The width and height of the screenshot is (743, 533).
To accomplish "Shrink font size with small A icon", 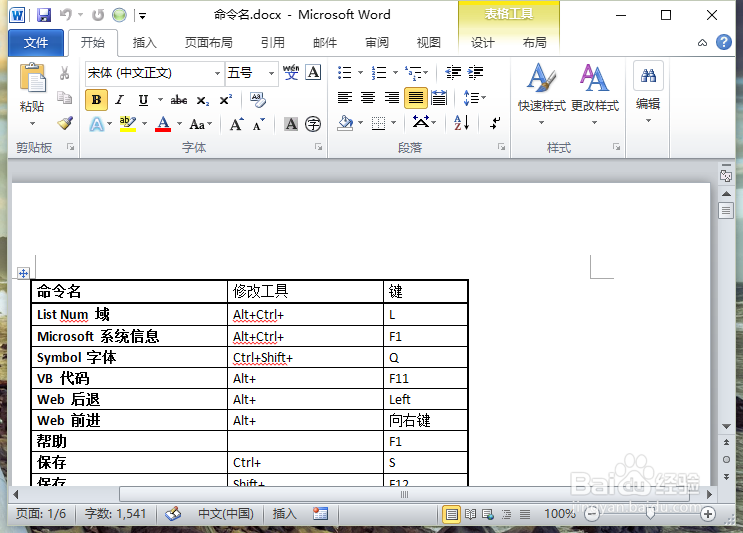I will coord(258,124).
